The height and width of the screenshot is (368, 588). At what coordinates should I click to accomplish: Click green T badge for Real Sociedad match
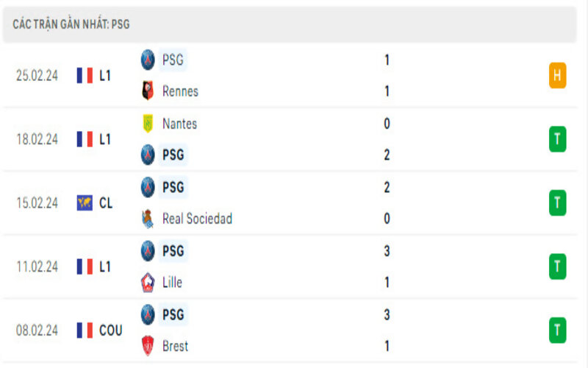click(557, 203)
